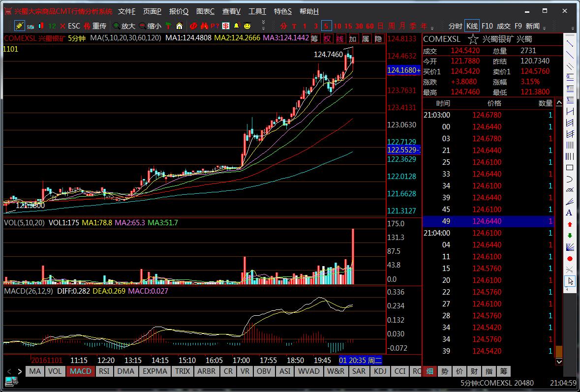Select the arc drawing tool
Screen dimensions: 580x392
pos(570,179)
